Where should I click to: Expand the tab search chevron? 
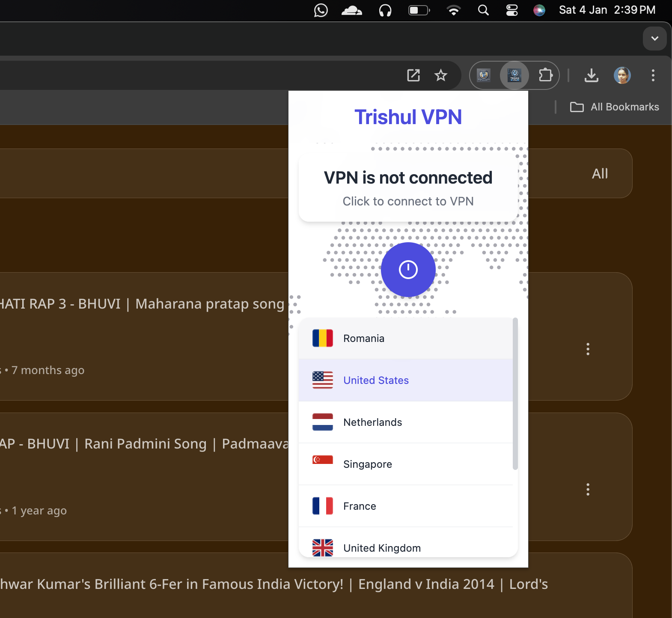pyautogui.click(x=655, y=39)
